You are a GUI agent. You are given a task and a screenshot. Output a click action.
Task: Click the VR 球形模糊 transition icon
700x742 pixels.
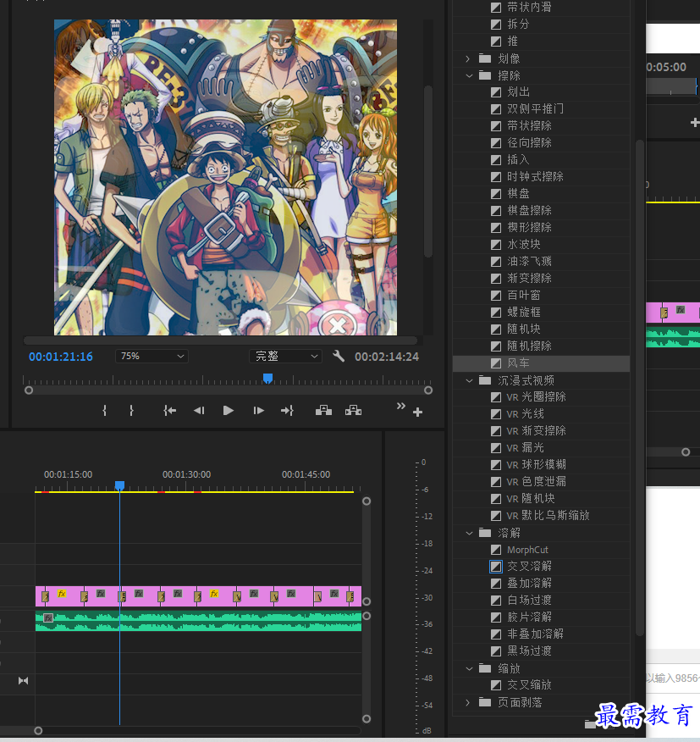tap(496, 465)
